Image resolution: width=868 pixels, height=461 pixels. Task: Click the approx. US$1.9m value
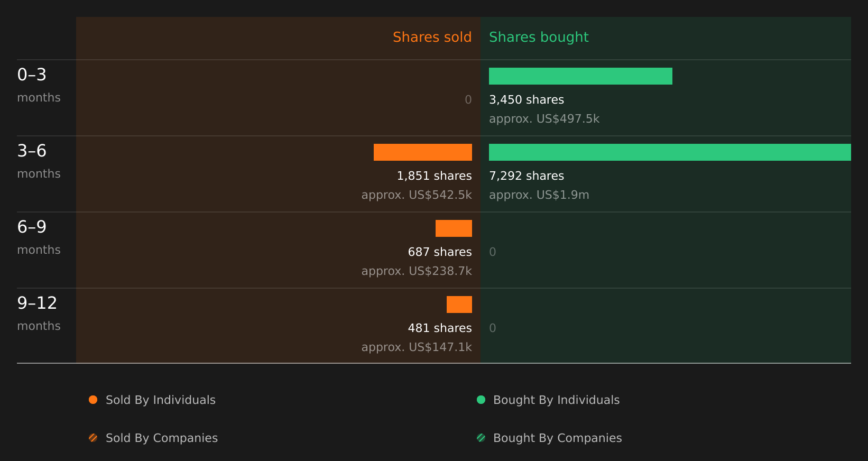[x=539, y=195]
